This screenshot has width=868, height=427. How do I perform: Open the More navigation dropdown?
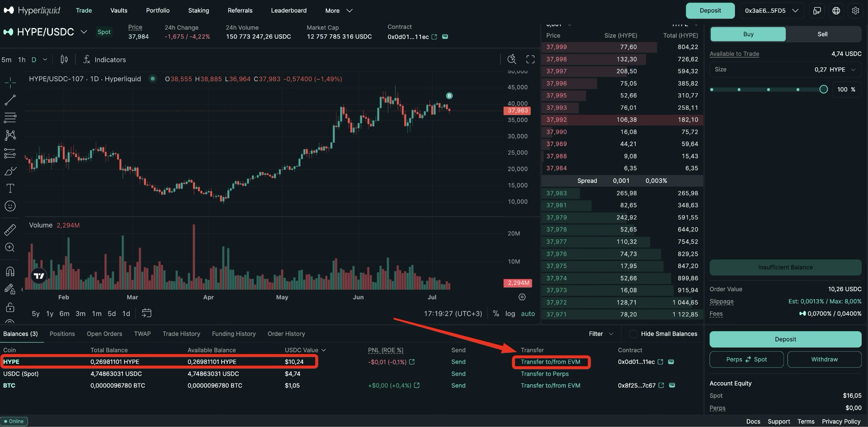(x=339, y=11)
